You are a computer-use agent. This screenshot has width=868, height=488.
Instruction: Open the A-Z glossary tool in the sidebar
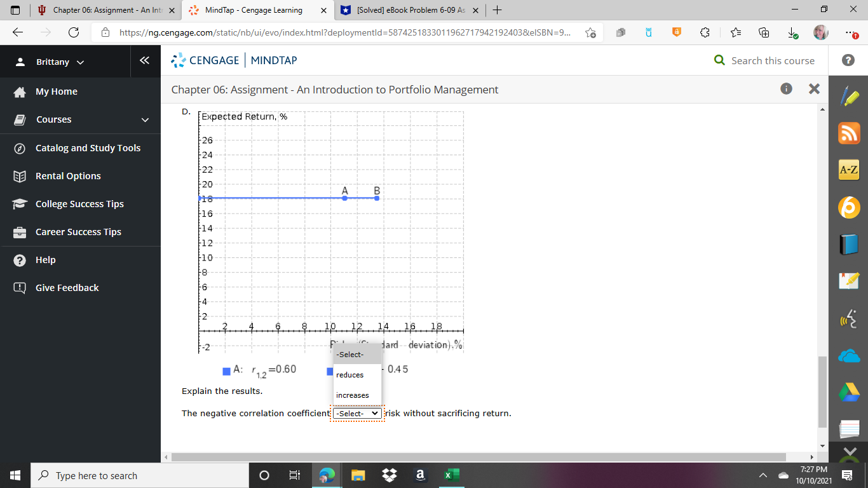tap(848, 170)
